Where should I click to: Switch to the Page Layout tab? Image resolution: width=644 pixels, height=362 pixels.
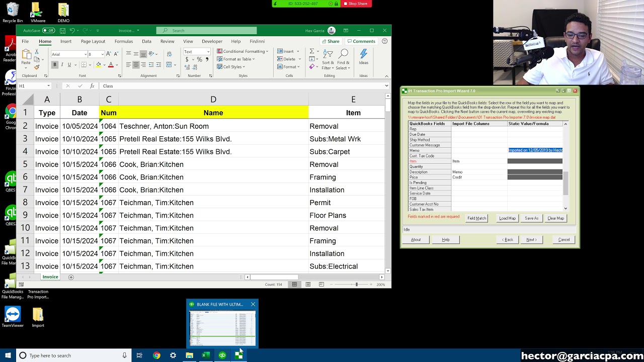(93, 41)
